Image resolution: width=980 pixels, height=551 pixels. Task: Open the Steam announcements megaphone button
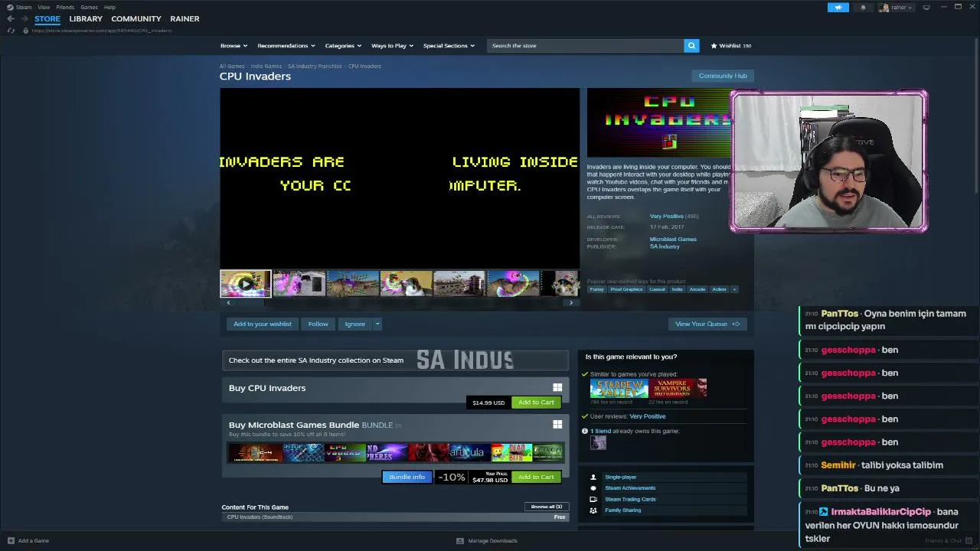tap(838, 8)
